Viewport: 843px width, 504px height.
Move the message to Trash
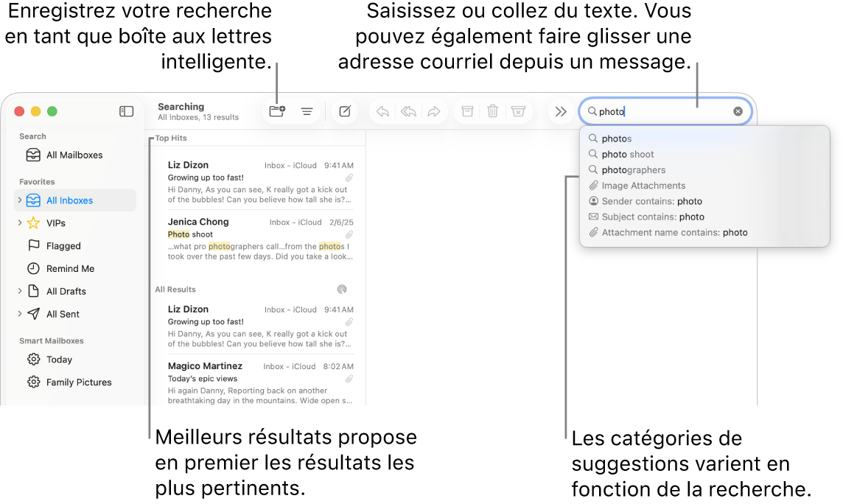click(x=492, y=111)
